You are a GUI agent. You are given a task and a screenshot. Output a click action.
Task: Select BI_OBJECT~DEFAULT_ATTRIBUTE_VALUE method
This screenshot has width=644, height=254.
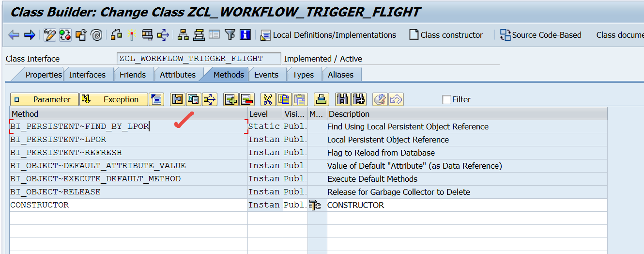[x=128, y=166]
